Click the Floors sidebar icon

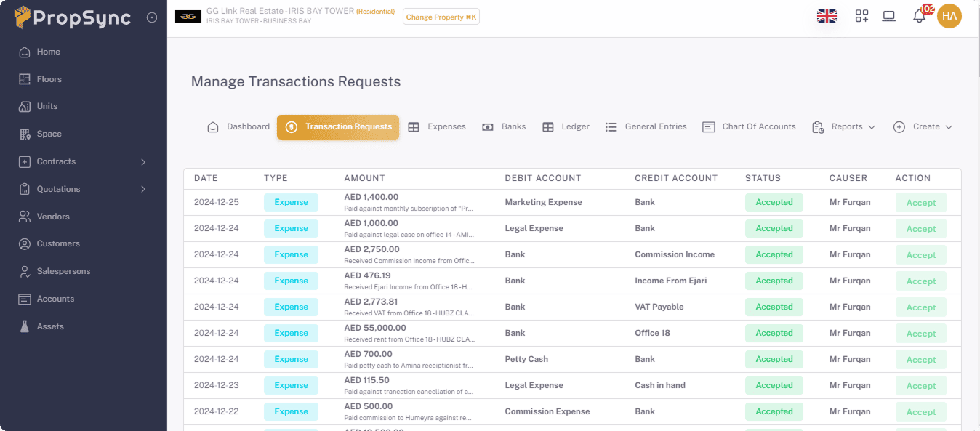tap(25, 79)
